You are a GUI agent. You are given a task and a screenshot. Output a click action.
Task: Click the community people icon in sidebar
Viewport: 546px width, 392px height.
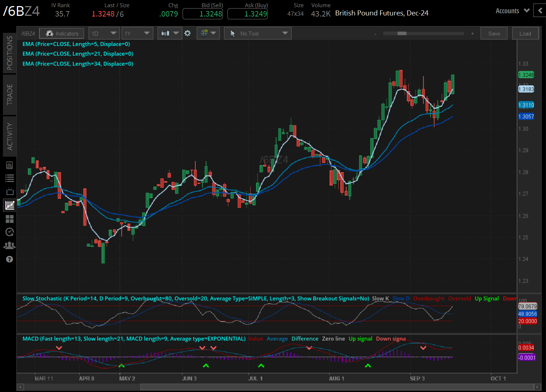point(10,246)
